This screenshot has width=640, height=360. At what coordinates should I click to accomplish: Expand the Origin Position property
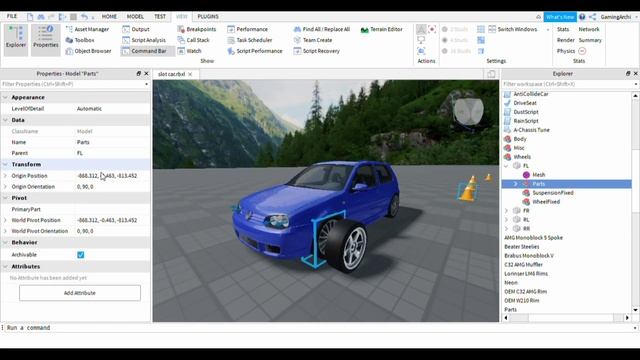[5, 176]
